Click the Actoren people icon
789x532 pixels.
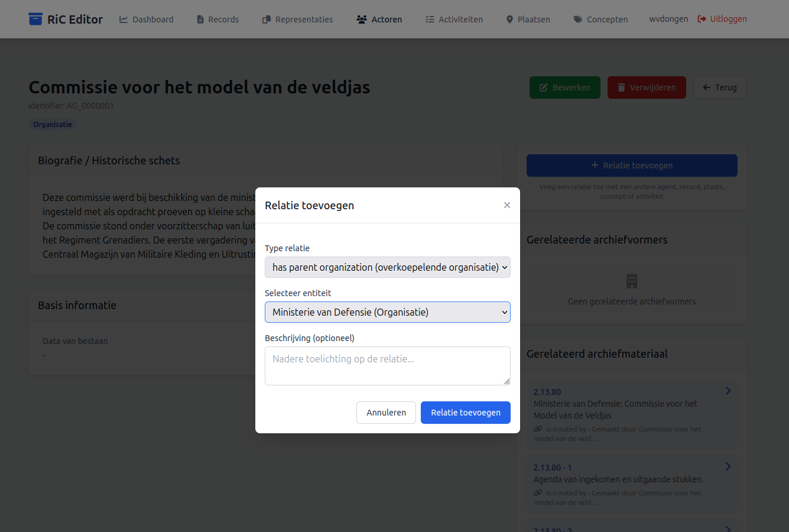(x=362, y=20)
